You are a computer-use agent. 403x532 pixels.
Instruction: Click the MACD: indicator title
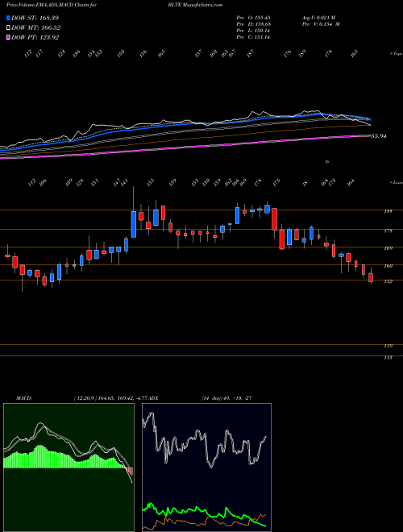[x=24, y=398]
